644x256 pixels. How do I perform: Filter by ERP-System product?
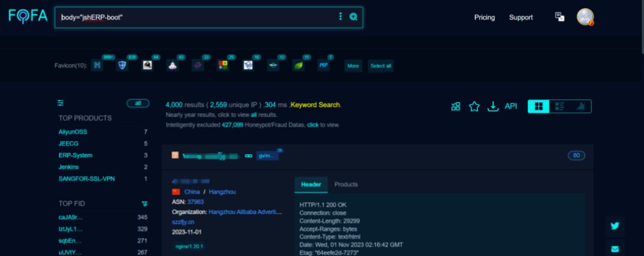pos(75,155)
